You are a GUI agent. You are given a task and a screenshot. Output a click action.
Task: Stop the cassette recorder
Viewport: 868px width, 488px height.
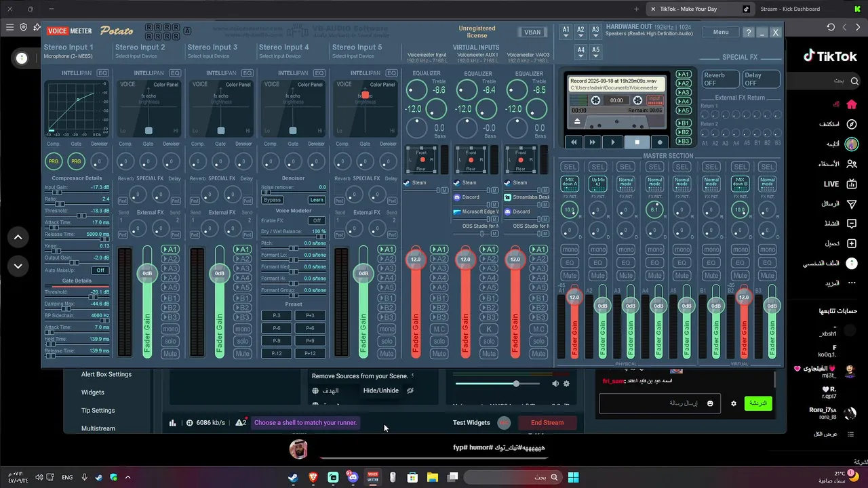637,142
